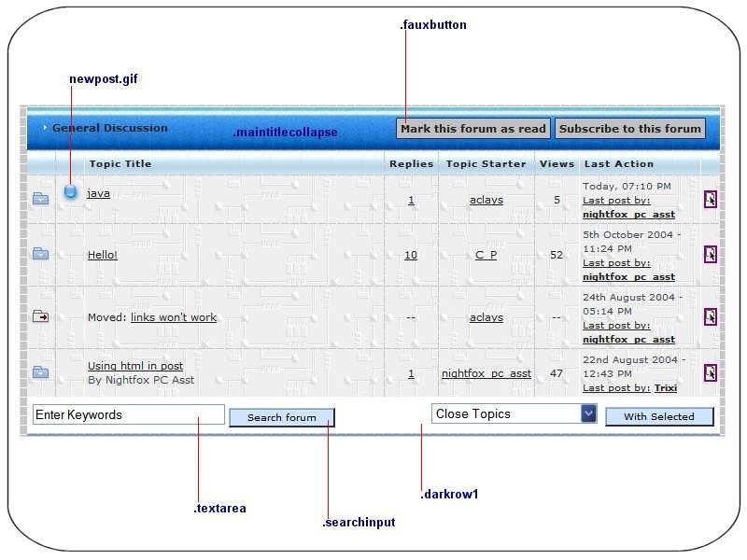Screen dimensions: 747x560
Task: Click the blue new-post icon beside java
Action: pyautogui.click(x=70, y=191)
